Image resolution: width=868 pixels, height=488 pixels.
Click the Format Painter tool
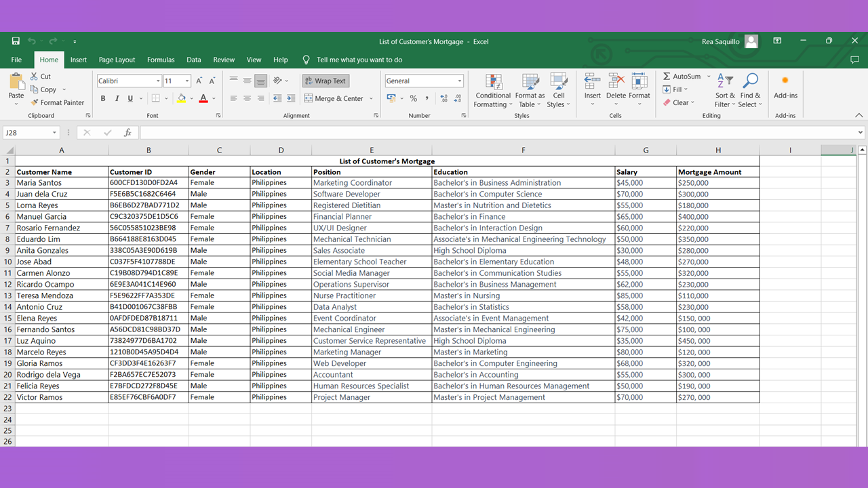tap(57, 102)
